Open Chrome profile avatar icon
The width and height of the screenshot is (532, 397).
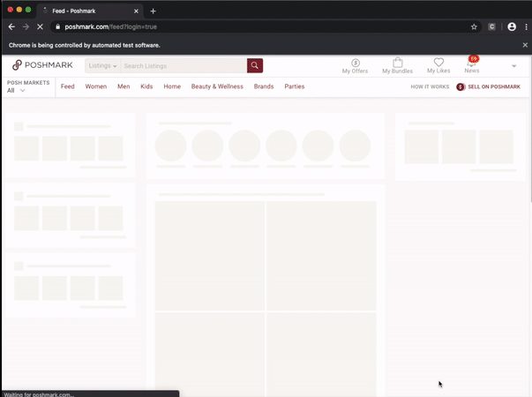(511, 27)
